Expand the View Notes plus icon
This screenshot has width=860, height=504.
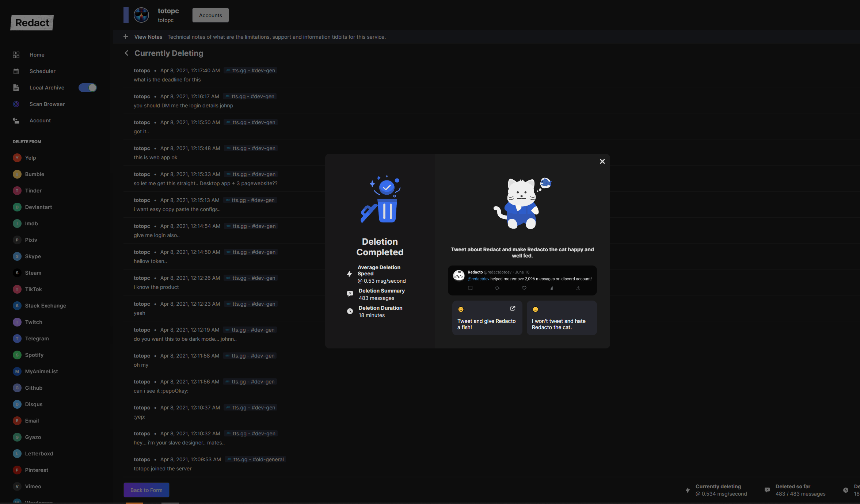126,37
